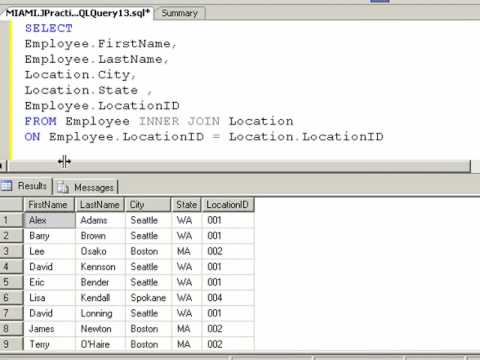Click the 'Terry' cell

[x=50, y=344]
